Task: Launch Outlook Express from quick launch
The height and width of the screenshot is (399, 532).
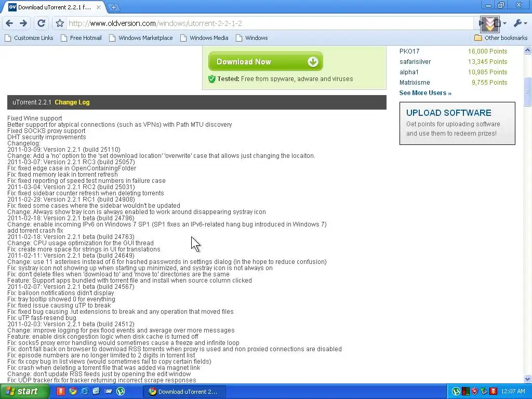Action: point(96,391)
